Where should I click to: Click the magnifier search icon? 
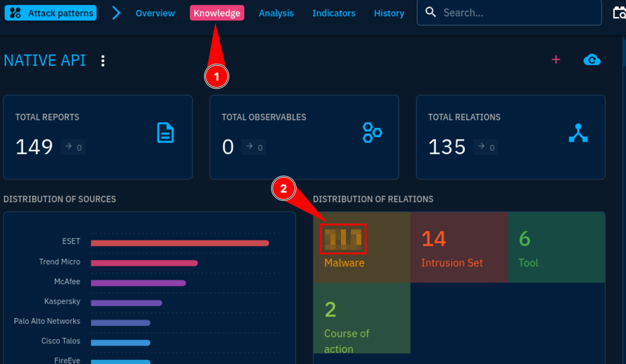tap(431, 12)
